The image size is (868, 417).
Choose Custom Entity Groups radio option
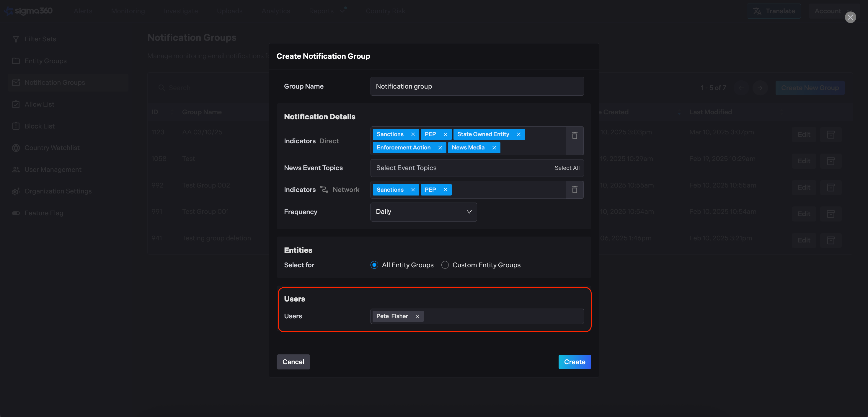(x=445, y=265)
